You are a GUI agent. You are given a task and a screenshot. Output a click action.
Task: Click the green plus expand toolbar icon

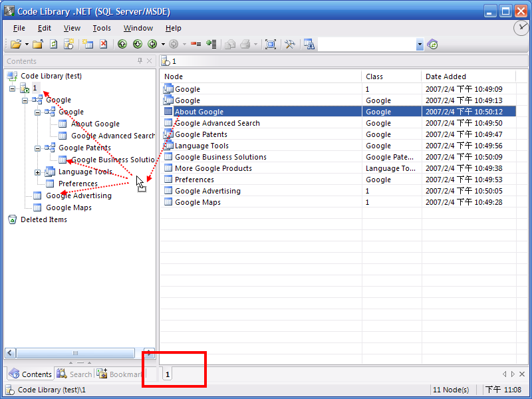coord(211,44)
